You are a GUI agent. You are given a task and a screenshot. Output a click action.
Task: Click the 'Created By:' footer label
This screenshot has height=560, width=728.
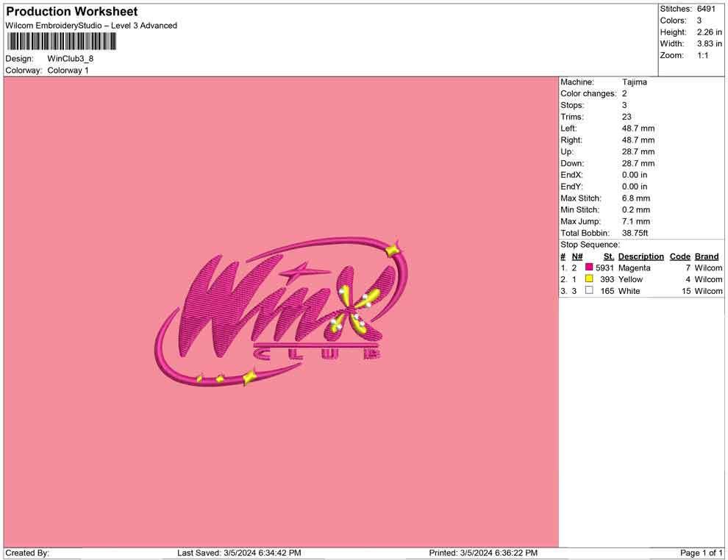[x=27, y=553]
